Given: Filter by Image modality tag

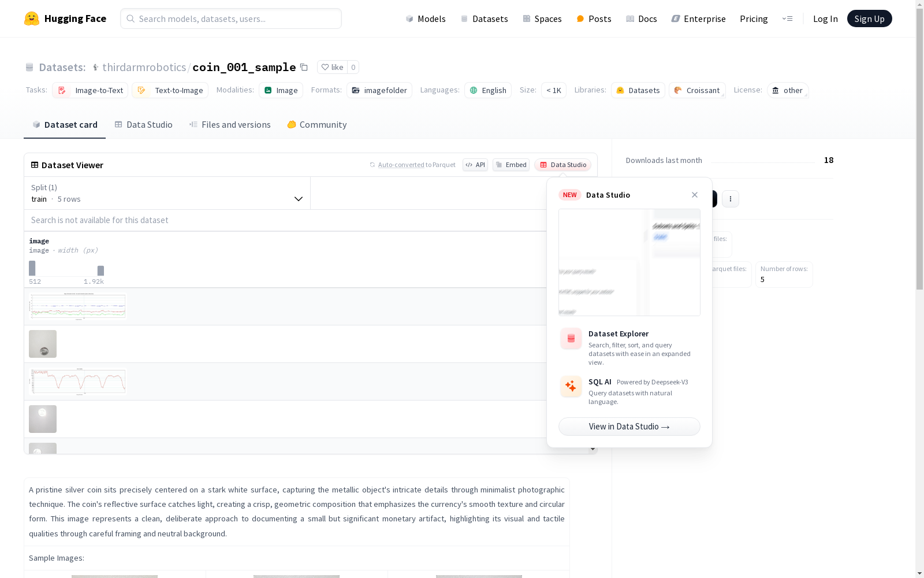Looking at the screenshot, I should click(x=281, y=90).
